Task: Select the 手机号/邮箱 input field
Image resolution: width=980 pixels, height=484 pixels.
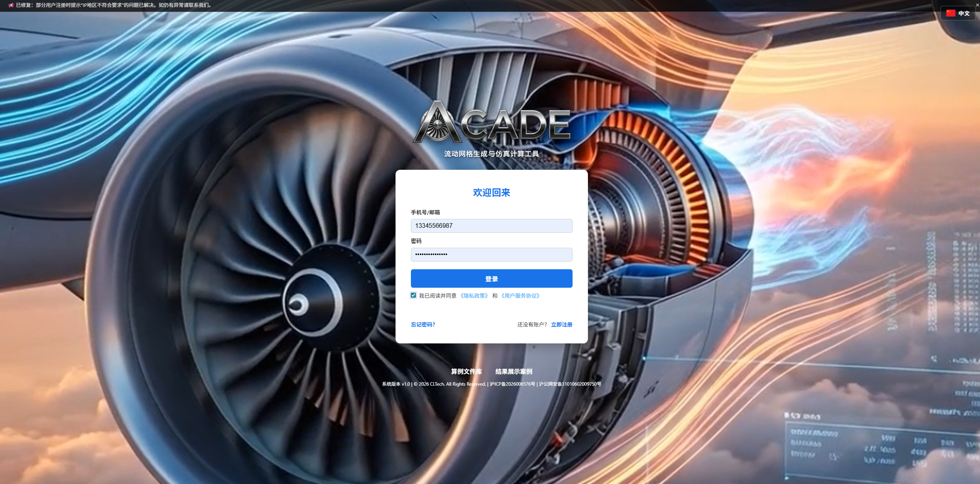Action: coord(491,226)
